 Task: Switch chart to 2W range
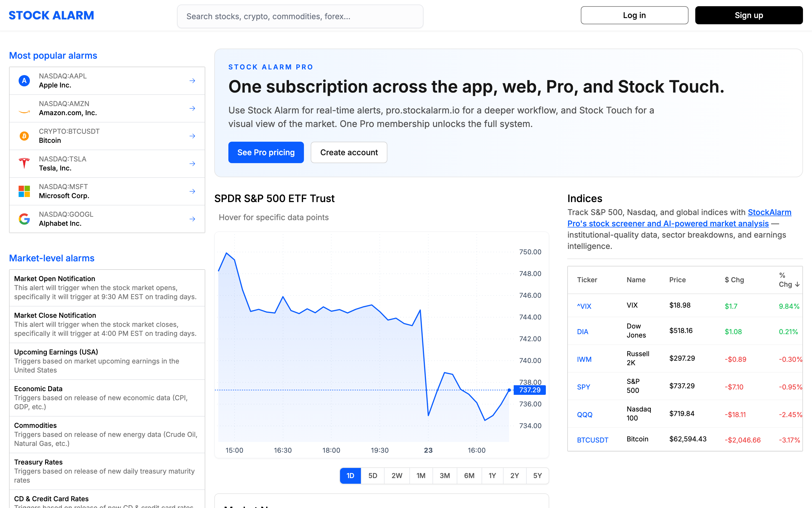point(397,476)
